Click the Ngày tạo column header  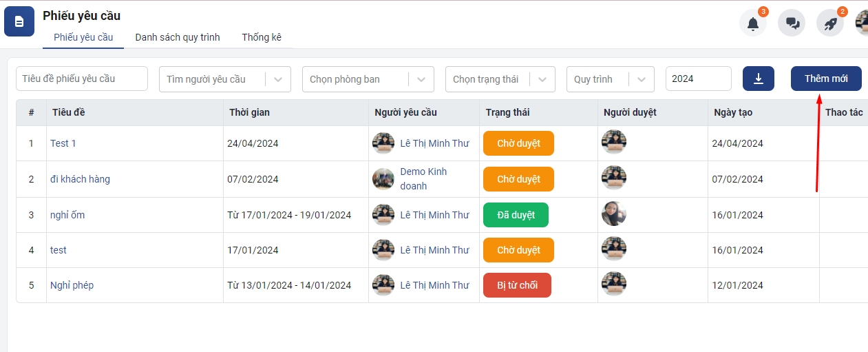[733, 112]
